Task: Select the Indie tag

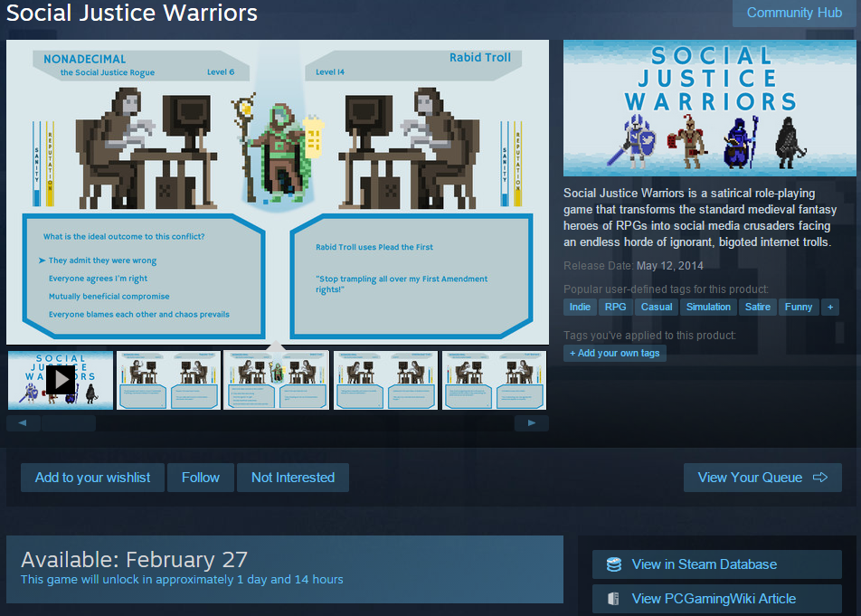Action: (580, 307)
